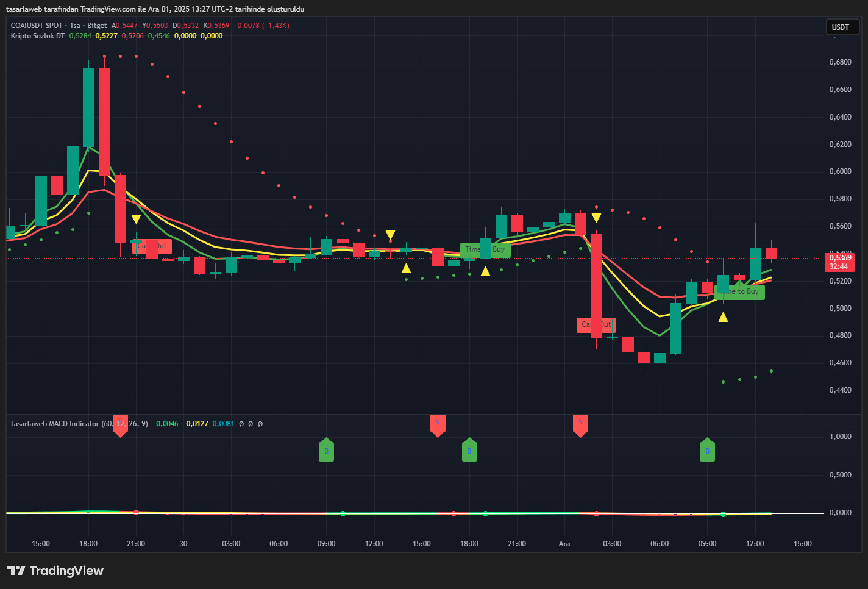Click the red current price label 0,5369
The width and height of the screenshot is (868, 589).
click(x=839, y=258)
